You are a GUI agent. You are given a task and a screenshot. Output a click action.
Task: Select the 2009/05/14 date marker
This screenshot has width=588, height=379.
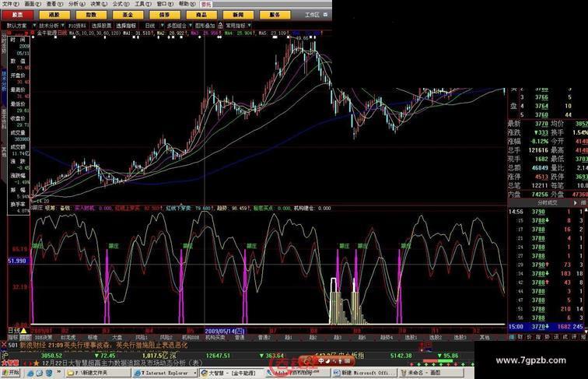tap(225, 331)
